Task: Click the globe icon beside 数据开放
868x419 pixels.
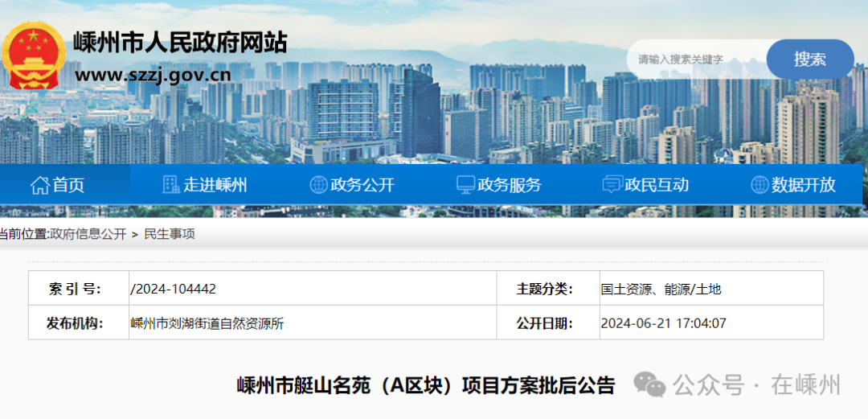Action: (x=759, y=185)
